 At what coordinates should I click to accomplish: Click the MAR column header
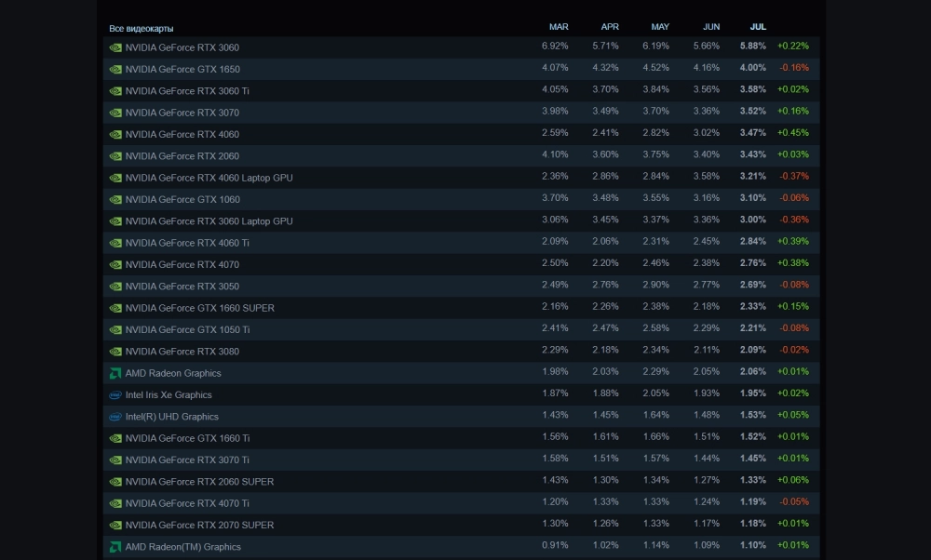tap(559, 27)
